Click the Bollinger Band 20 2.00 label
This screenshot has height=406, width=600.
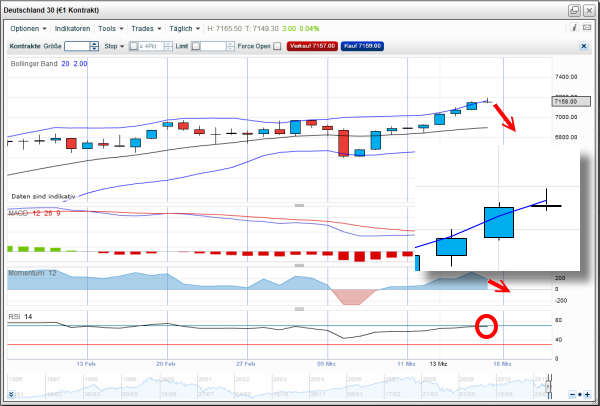coord(49,64)
